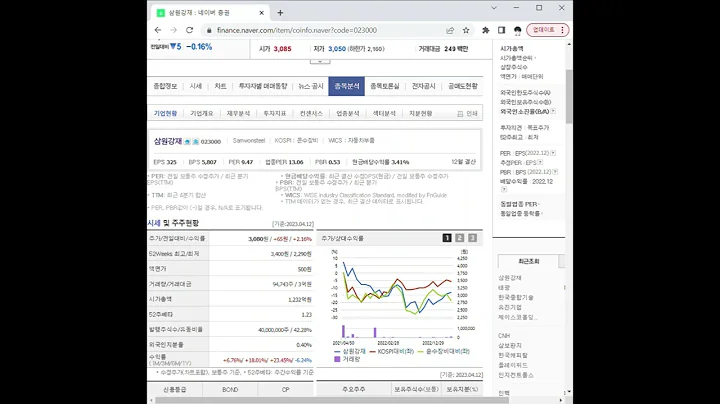Switch chart to view 1
Viewport: 720px width, 404px height.
[447, 238]
